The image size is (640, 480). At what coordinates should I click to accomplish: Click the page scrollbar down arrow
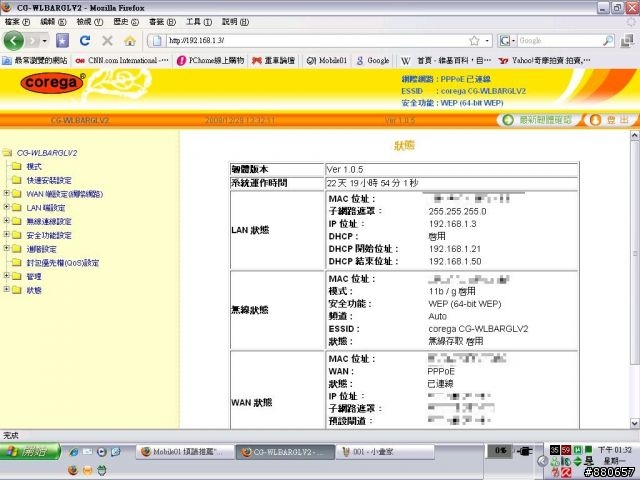tap(635, 423)
